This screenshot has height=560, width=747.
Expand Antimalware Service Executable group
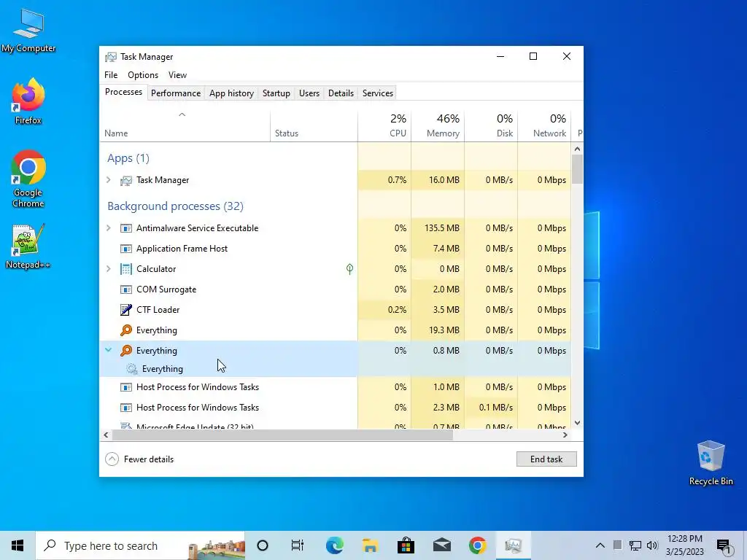[109, 228]
